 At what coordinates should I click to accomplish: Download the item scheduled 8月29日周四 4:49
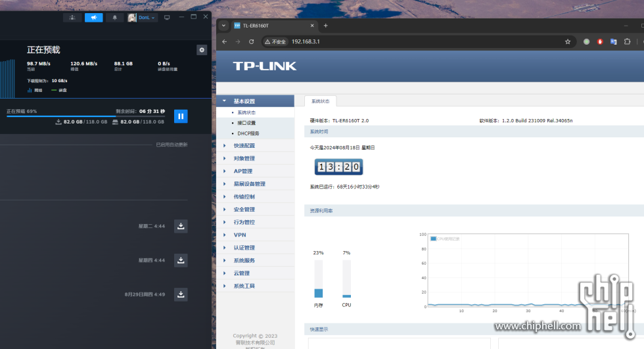181,294
